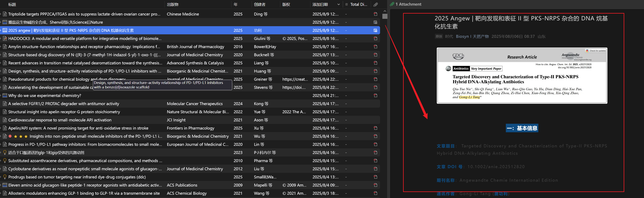The height and width of the screenshot is (198, 644).
Task: Open the Biosyn | 天然产物 link in the preview
Action: coord(472,37)
